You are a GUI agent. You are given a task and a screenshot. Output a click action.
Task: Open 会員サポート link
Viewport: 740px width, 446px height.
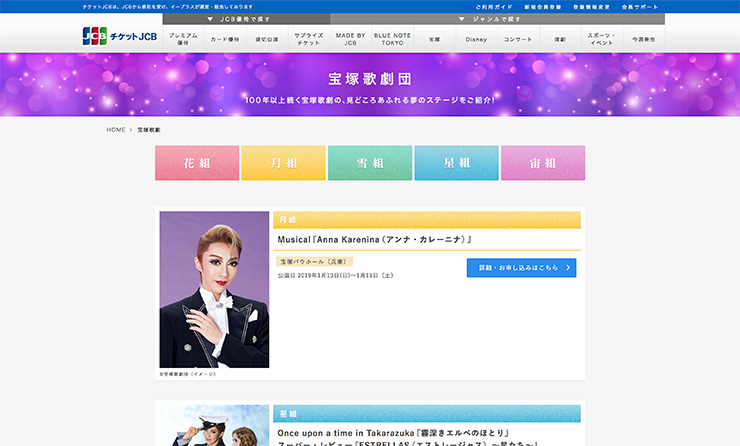[639, 7]
